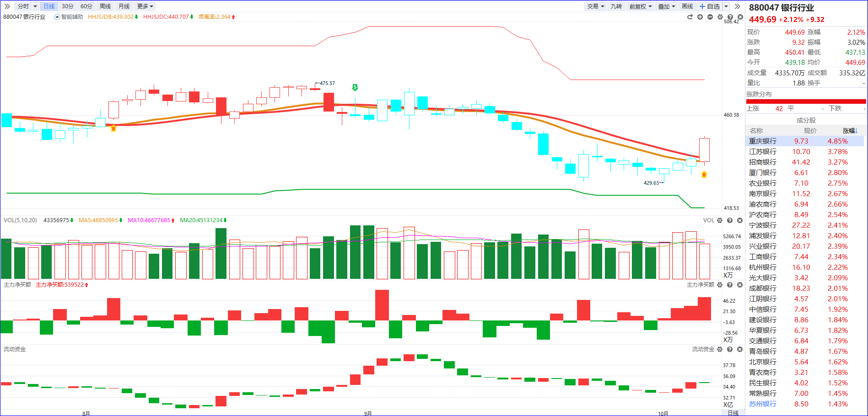This screenshot has height=416, width=868.
Task: Open the 交易 dropdown menu
Action: 596,6
